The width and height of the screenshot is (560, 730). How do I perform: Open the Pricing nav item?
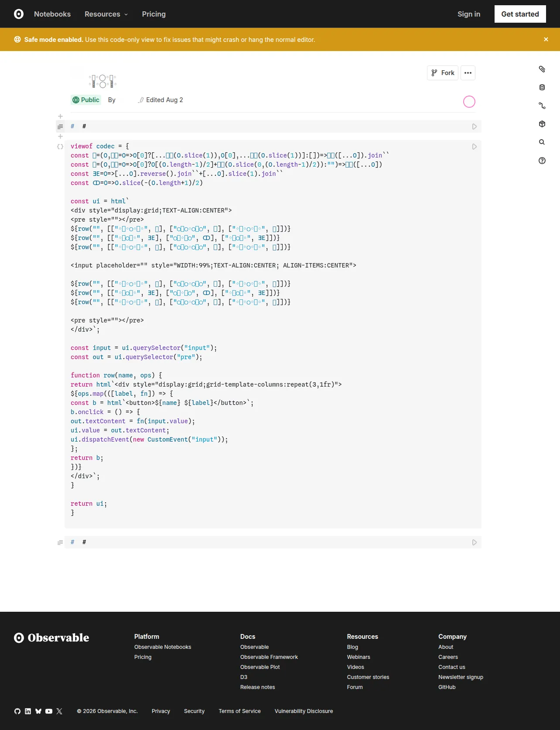tap(154, 14)
